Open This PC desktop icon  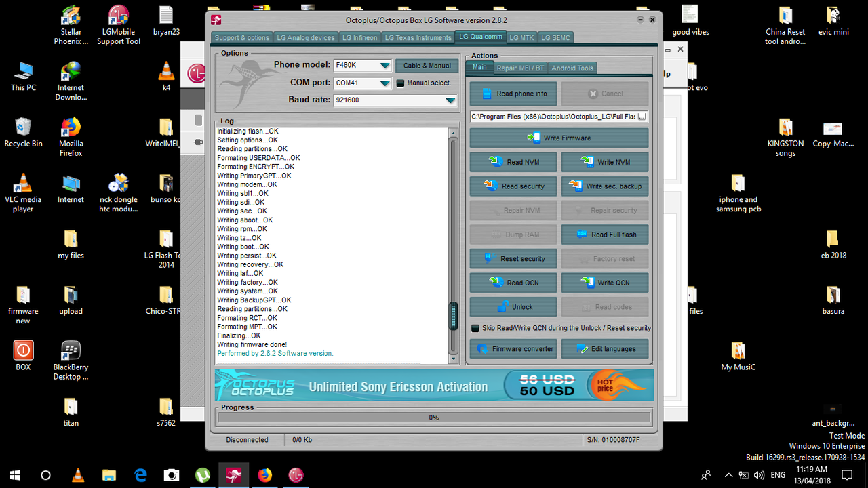[x=23, y=77]
